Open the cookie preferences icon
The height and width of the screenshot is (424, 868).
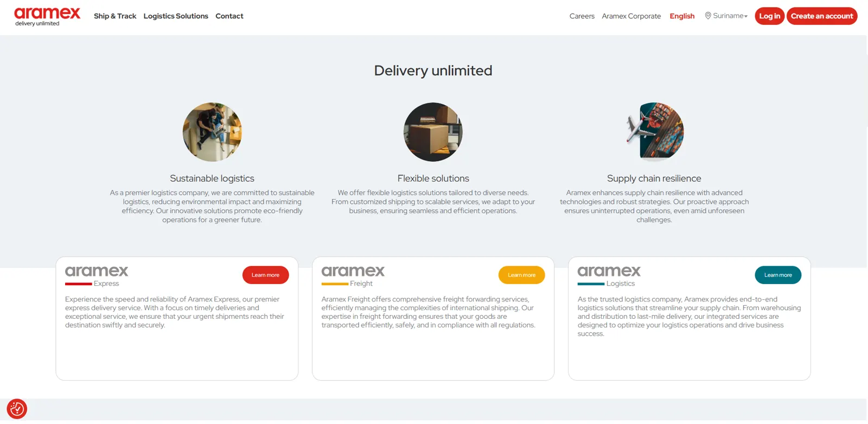click(17, 409)
